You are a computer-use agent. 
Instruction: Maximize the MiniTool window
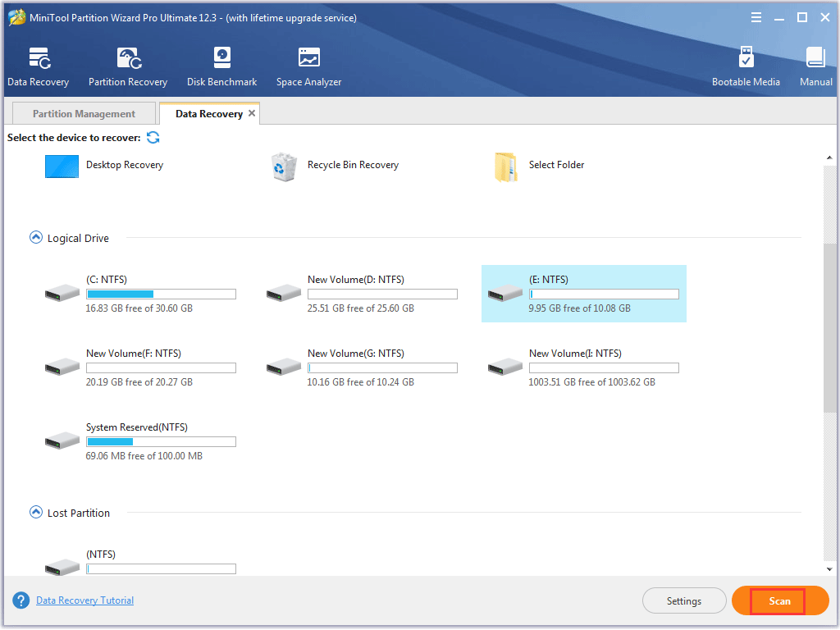[x=802, y=17]
